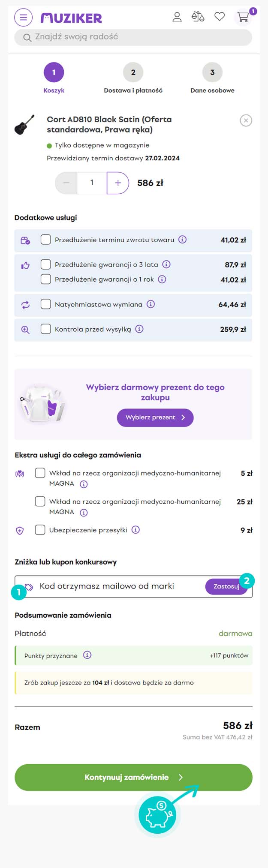Click the piggy bank savings icon

158,814
